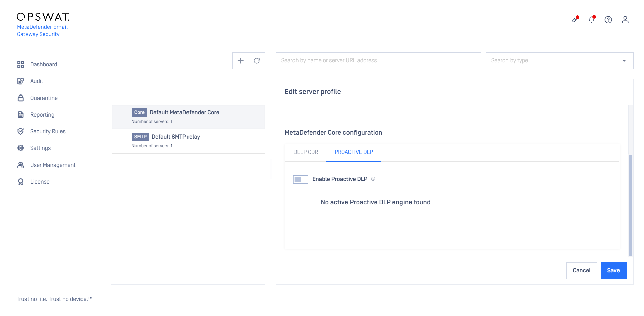Click Number of servers under Default MetaDefender Core
644x316 pixels.
click(152, 122)
